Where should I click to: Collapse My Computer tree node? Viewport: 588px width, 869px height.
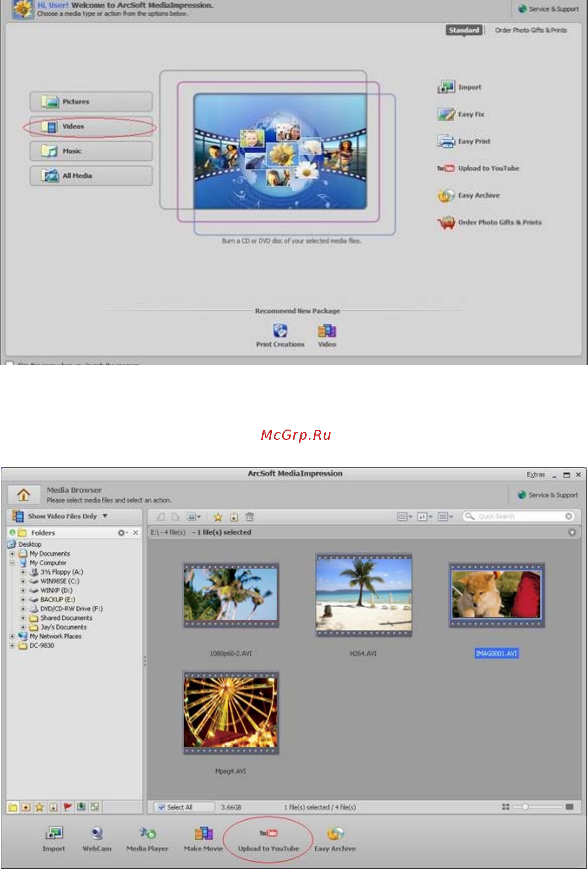coord(12,563)
